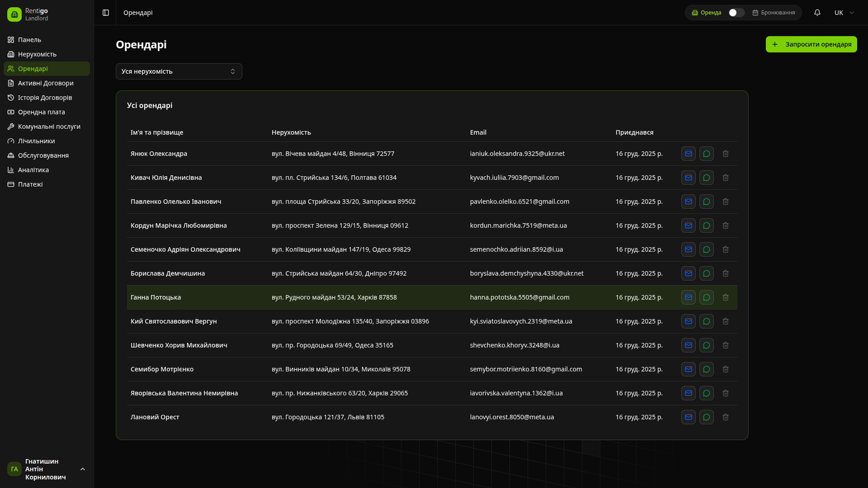The image size is (868, 488).
Task: Expand the Уся нерухомість property filter
Action: click(179, 71)
